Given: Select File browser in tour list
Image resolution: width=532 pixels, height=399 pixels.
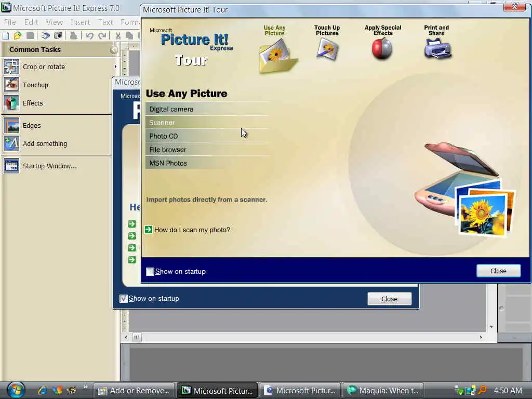Looking at the screenshot, I should [208, 150].
